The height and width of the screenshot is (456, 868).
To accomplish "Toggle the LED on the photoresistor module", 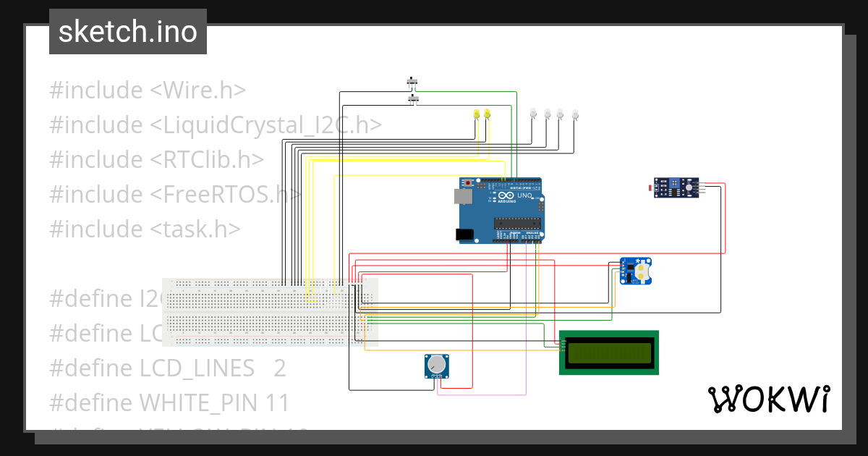I will tap(689, 187).
